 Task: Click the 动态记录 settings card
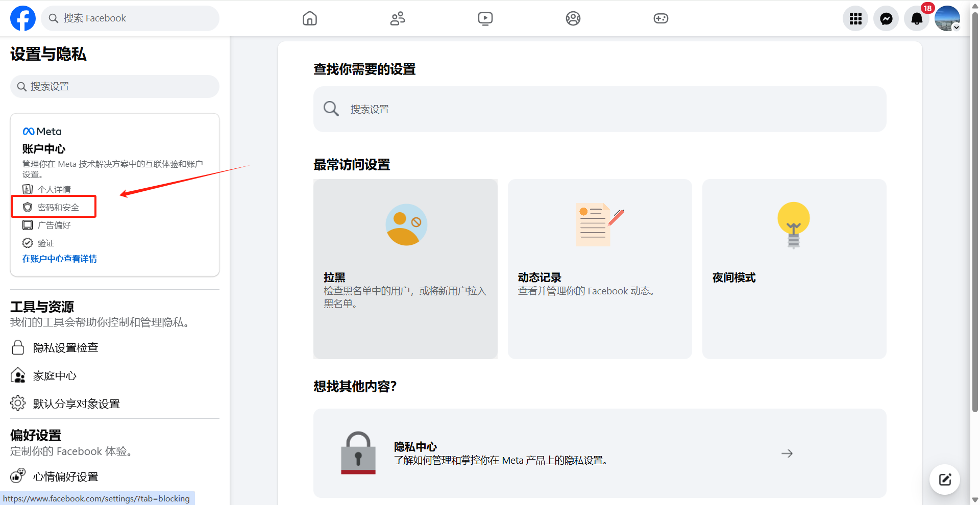coord(600,269)
